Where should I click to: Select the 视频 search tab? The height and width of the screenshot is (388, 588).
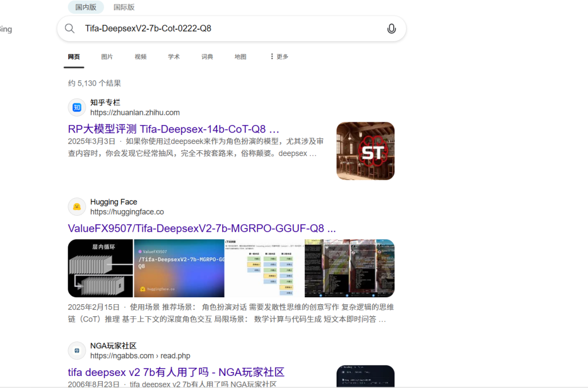click(141, 57)
